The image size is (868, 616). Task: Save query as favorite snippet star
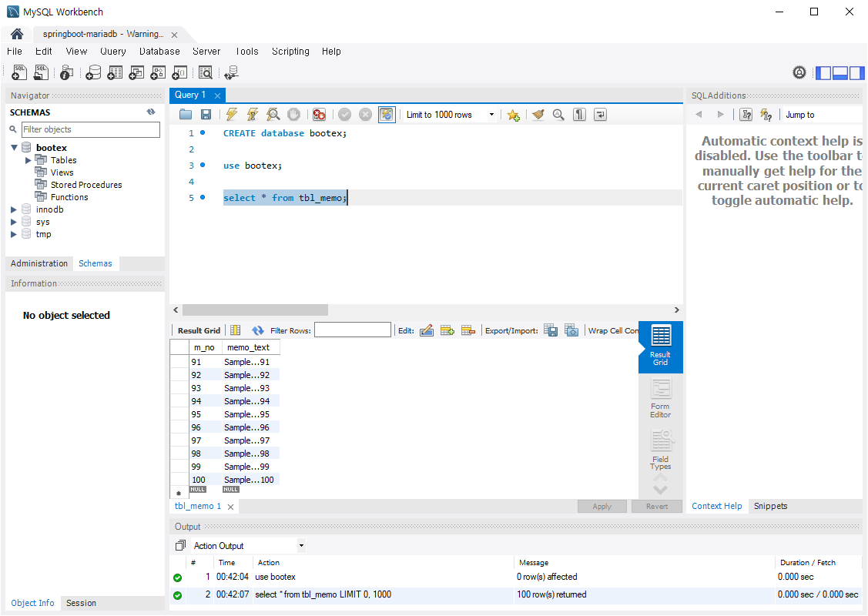[x=513, y=115]
